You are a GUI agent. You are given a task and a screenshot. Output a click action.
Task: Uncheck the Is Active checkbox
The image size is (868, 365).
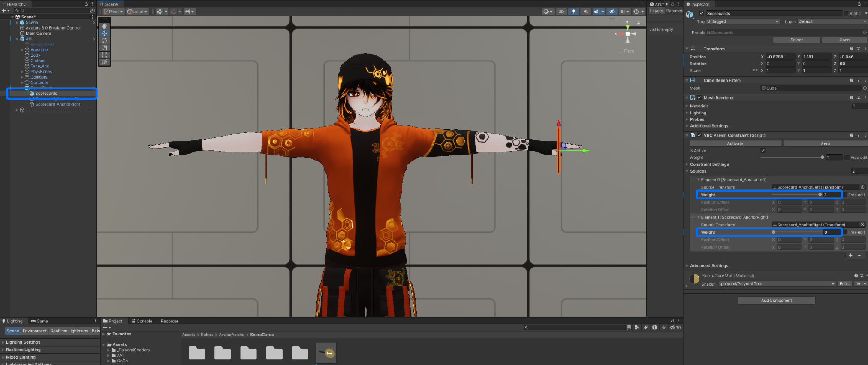pyautogui.click(x=763, y=151)
